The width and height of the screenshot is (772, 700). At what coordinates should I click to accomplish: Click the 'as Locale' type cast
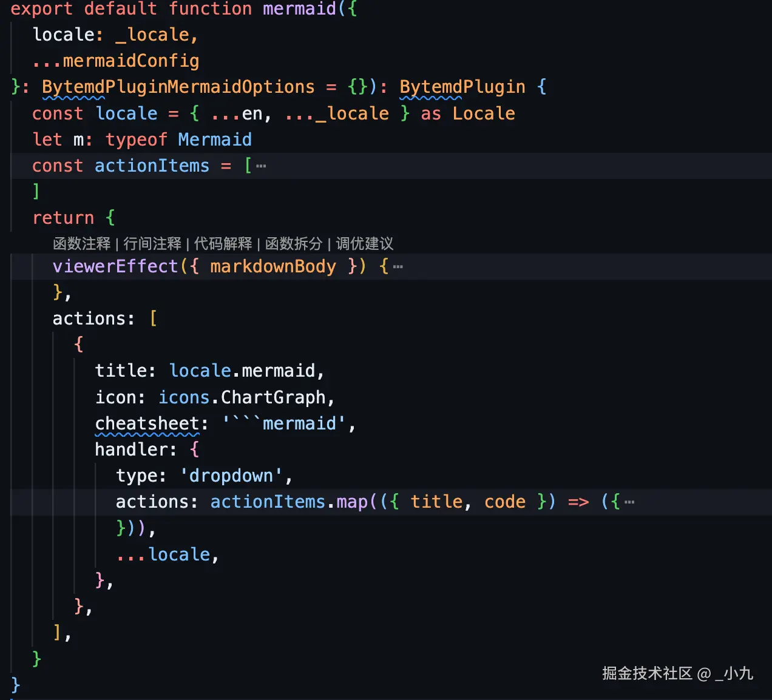tap(468, 113)
